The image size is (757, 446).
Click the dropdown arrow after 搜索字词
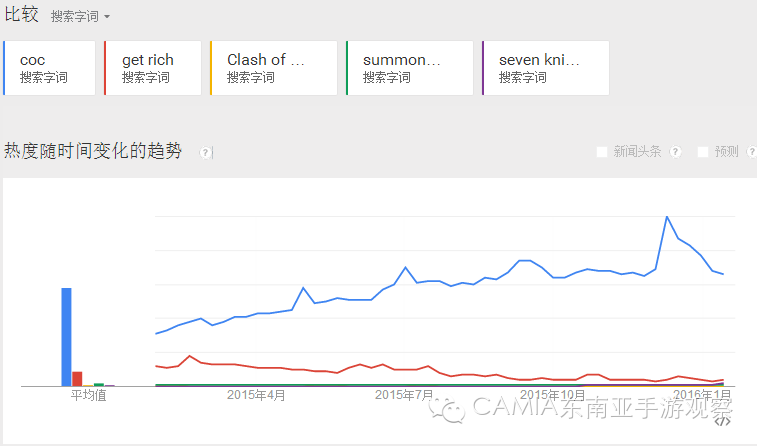pyautogui.click(x=107, y=17)
